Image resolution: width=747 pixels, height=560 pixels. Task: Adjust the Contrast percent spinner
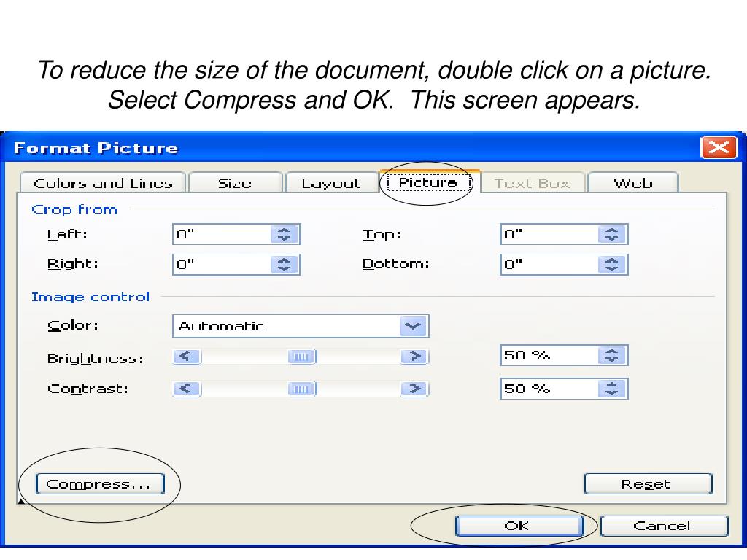click(x=612, y=389)
